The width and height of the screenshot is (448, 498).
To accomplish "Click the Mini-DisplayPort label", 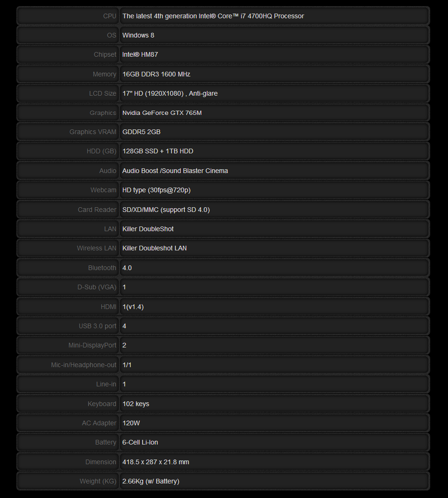I will pos(92,345).
